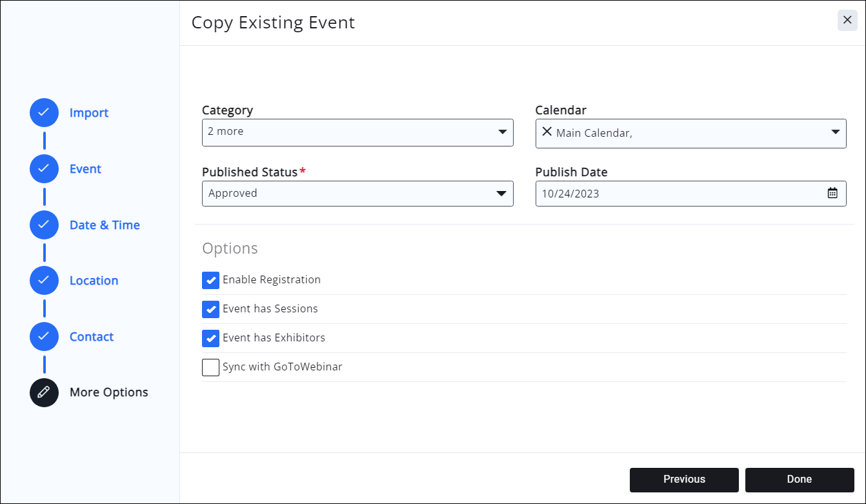
Task: Click the Previous button
Action: [684, 479]
